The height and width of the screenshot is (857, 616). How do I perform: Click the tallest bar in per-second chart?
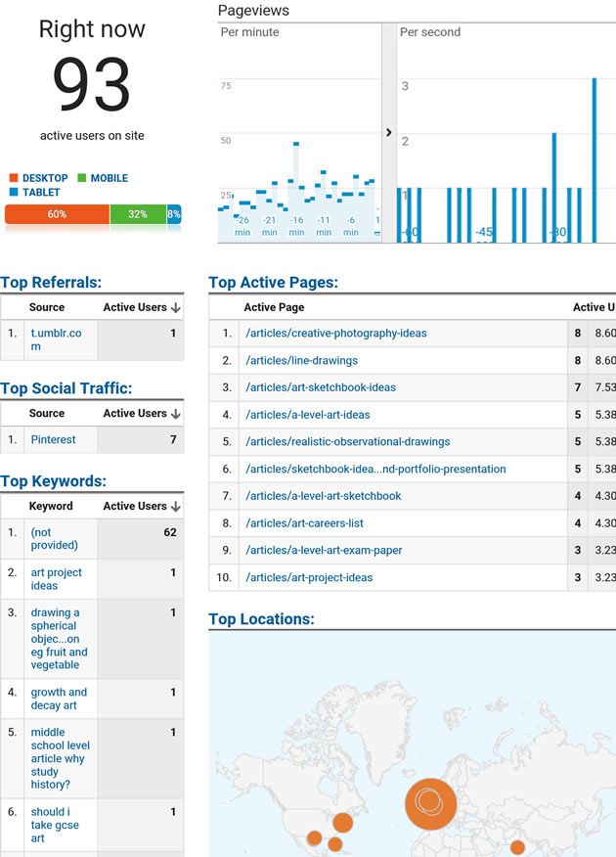[594, 159]
